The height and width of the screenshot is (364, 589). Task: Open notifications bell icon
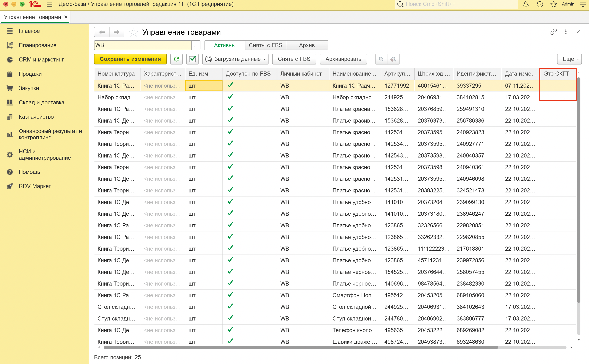point(526,4)
